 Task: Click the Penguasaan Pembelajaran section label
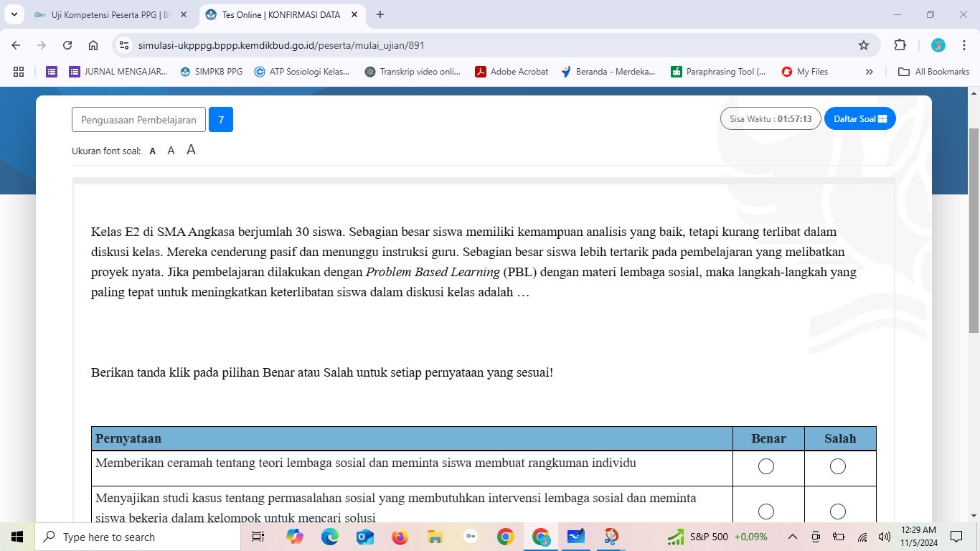(x=138, y=120)
